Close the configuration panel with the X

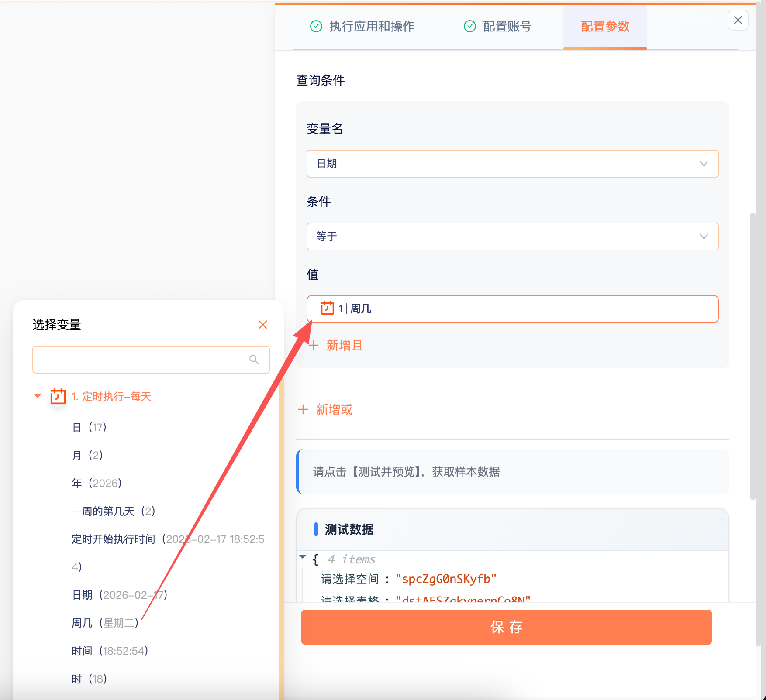[x=738, y=20]
